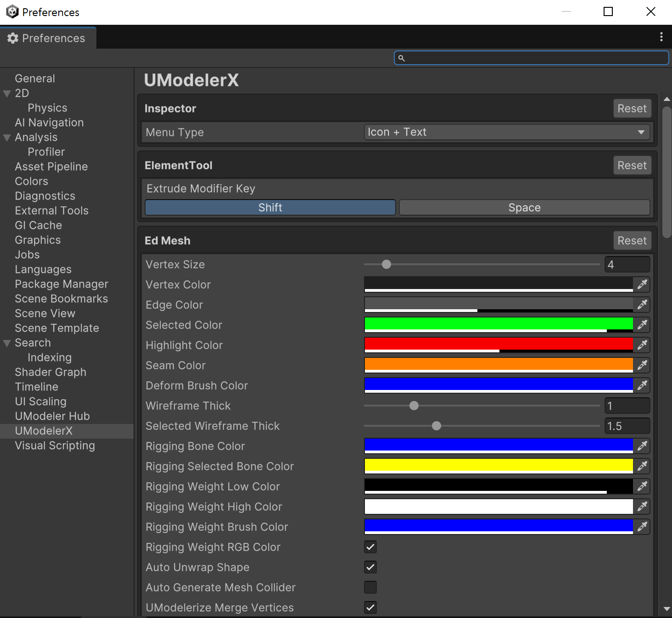Click the Highlight Color eyedropper icon
The width and height of the screenshot is (672, 618).
[x=642, y=345]
